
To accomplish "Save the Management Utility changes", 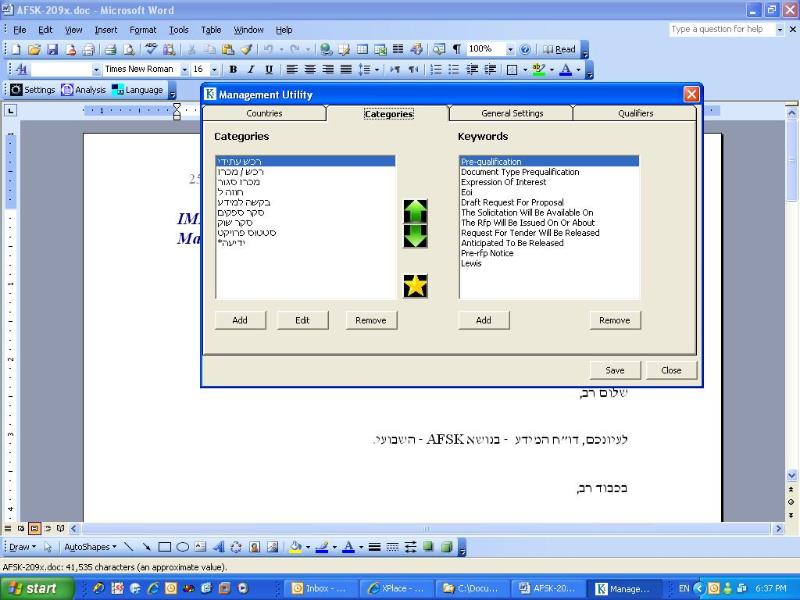I will click(615, 370).
